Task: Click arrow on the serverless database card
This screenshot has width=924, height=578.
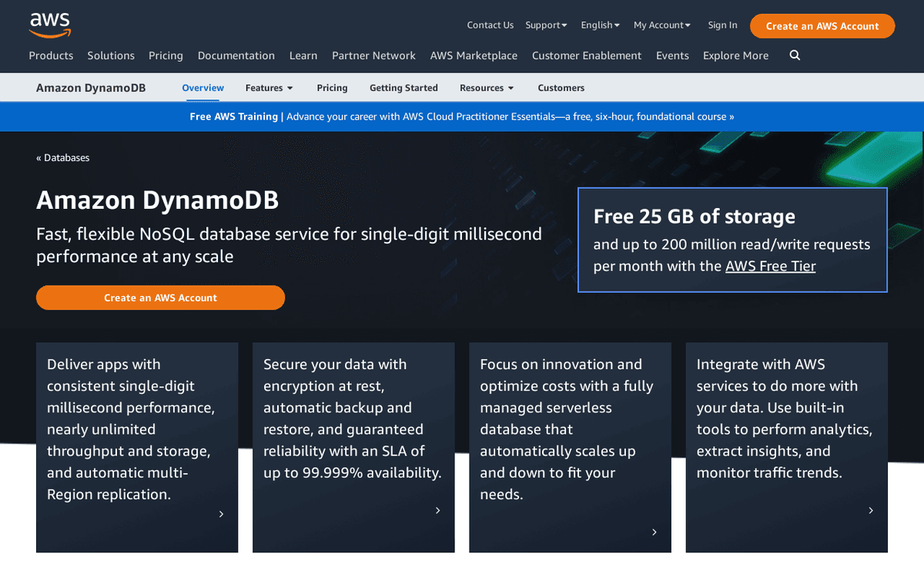Action: point(654,532)
